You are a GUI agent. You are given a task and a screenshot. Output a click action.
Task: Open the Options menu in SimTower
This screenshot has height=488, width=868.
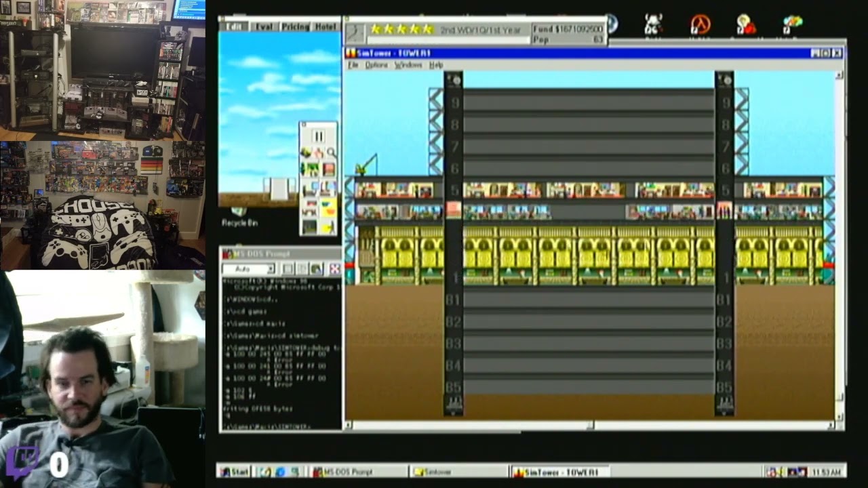coord(376,65)
